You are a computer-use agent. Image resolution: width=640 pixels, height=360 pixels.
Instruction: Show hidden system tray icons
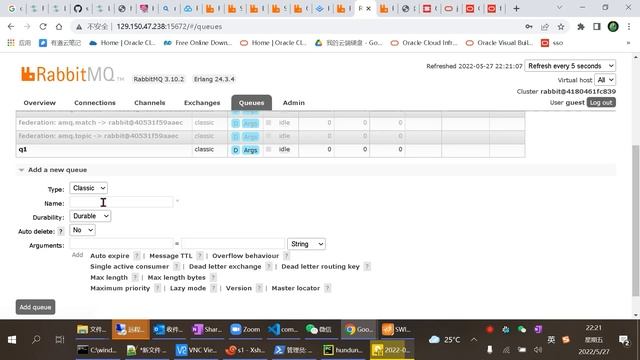pyautogui.click(x=474, y=340)
